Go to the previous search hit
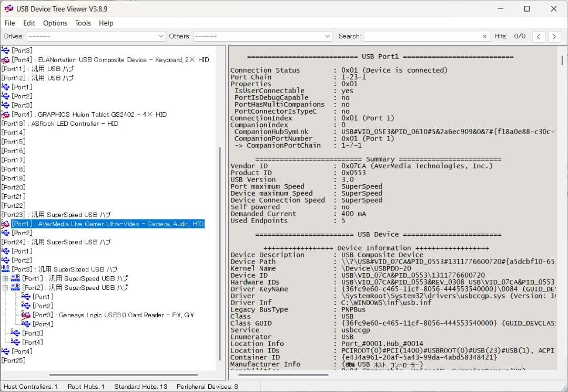The width and height of the screenshot is (568, 392). [x=538, y=36]
